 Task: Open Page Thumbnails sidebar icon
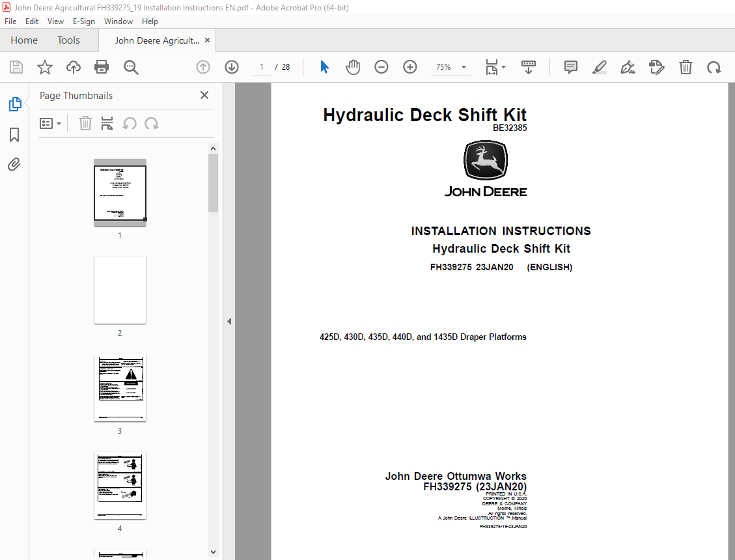coord(14,104)
